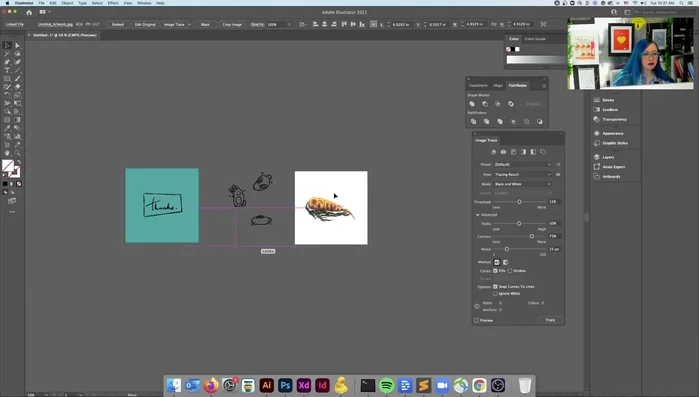
Task: Click Intersect in Pathfinder Shape Modes
Action: point(498,104)
